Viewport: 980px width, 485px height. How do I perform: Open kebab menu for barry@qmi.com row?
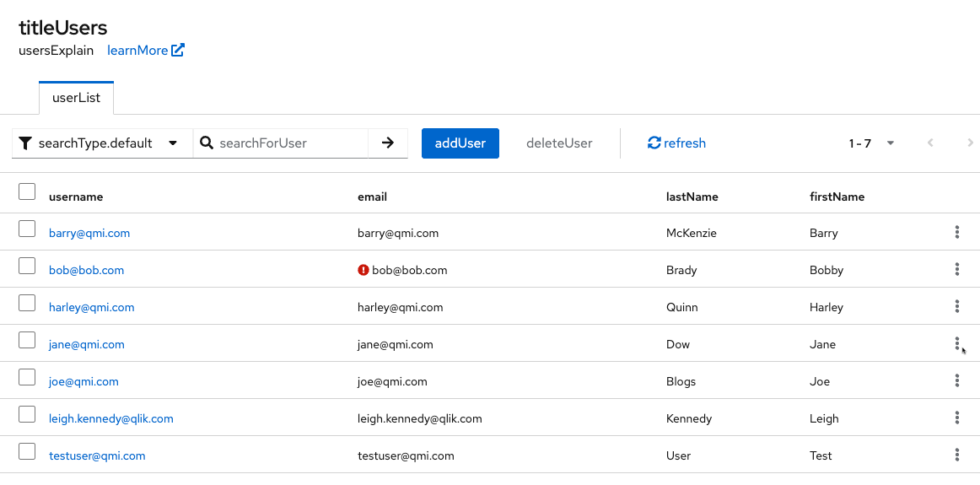point(957,233)
